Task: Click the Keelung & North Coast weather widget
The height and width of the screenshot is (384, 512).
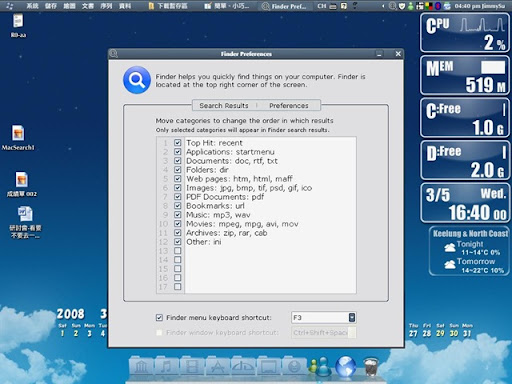Action: click(x=469, y=251)
